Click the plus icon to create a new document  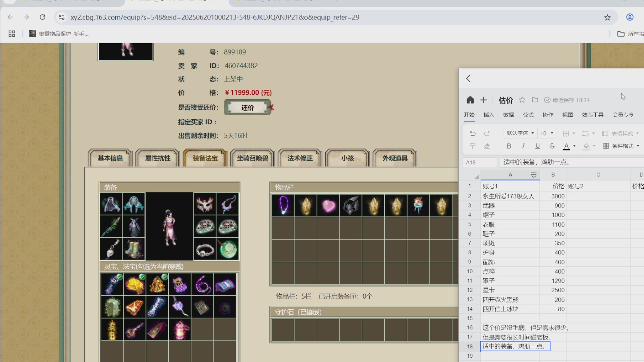pos(483,100)
